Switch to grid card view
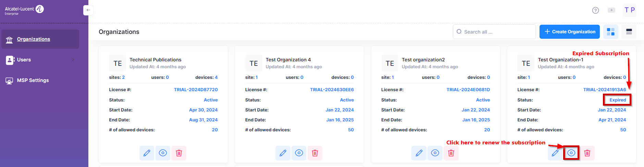This screenshot has width=644, height=167. coord(610,32)
